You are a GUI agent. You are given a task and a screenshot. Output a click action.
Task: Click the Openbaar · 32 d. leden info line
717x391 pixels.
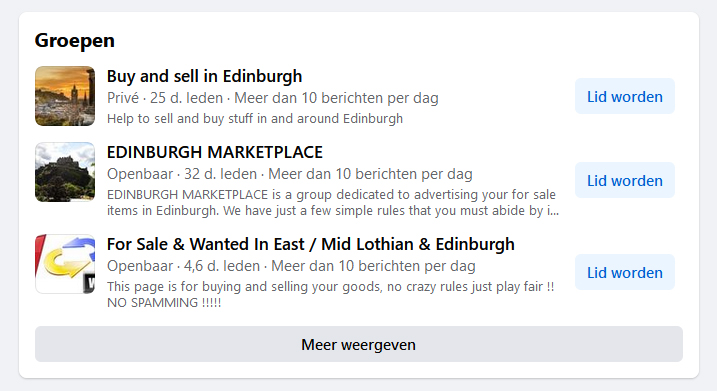tap(289, 174)
